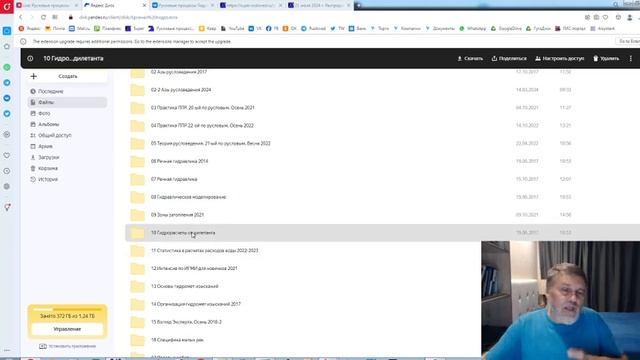Click the storage usage progress bar
This screenshot has height=360, width=640.
click(x=67, y=309)
